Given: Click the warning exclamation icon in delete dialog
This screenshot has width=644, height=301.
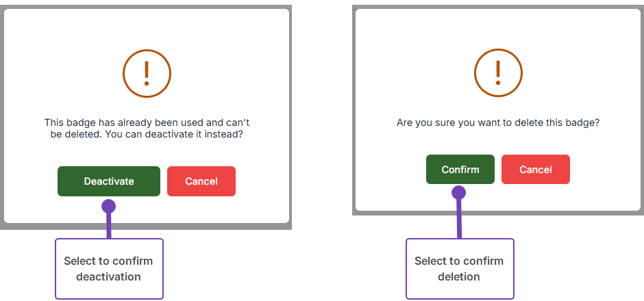Looking at the screenshot, I should tap(498, 73).
